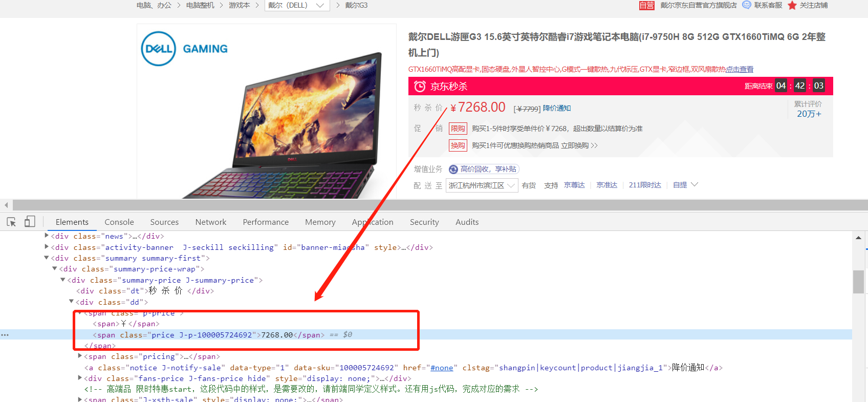The height and width of the screenshot is (402, 868).
Task: Open the Console tab
Action: (x=119, y=222)
